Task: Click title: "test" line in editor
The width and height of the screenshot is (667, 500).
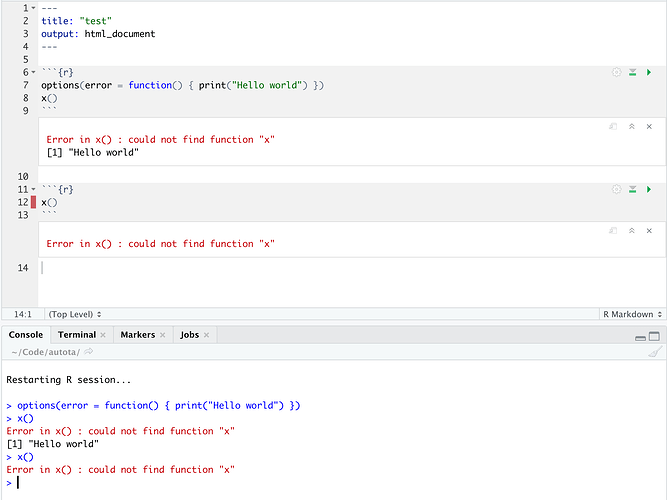Action: [x=77, y=21]
